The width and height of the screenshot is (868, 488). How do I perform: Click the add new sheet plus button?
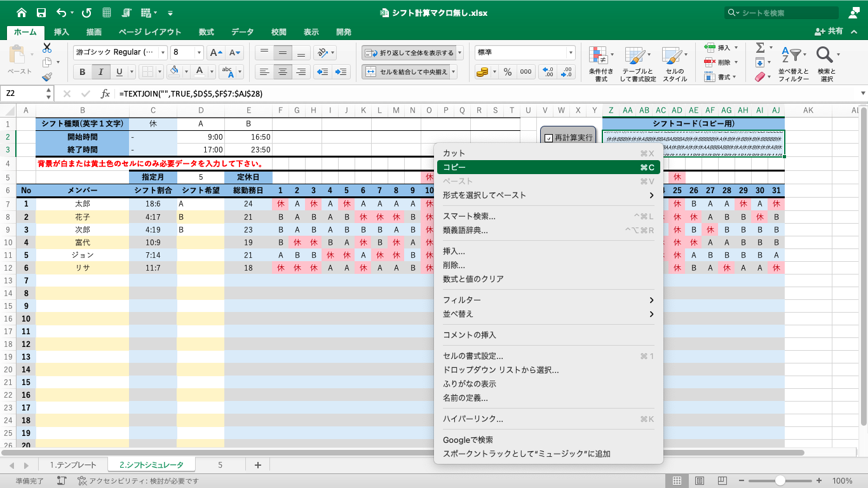point(258,465)
